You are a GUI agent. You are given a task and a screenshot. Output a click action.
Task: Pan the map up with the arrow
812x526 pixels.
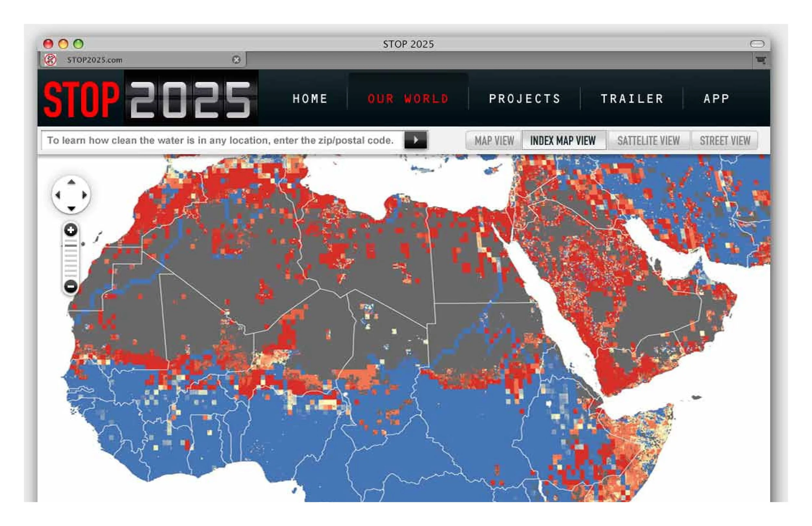pyautogui.click(x=71, y=182)
